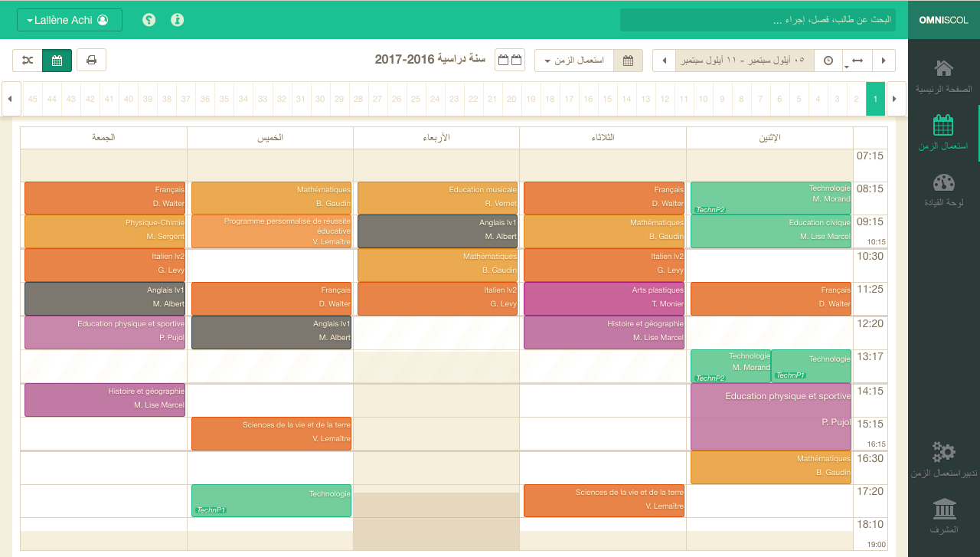
Task: Click the info icon in the top bar
Action: click(x=177, y=19)
